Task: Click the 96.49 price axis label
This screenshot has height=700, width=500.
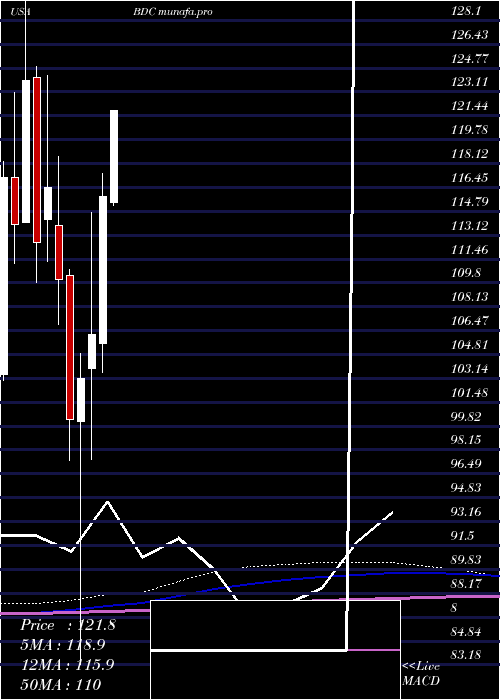Action: coord(467,464)
